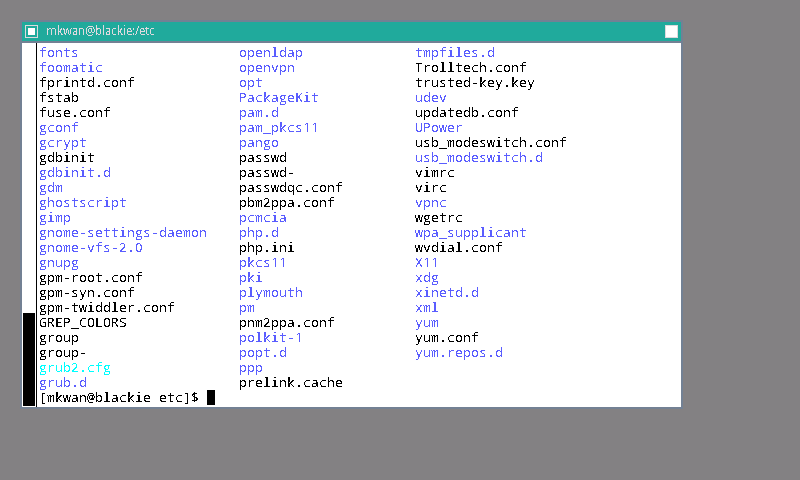The image size is (800, 480).
Task: Click the prelink.cache file name
Action: point(290,383)
